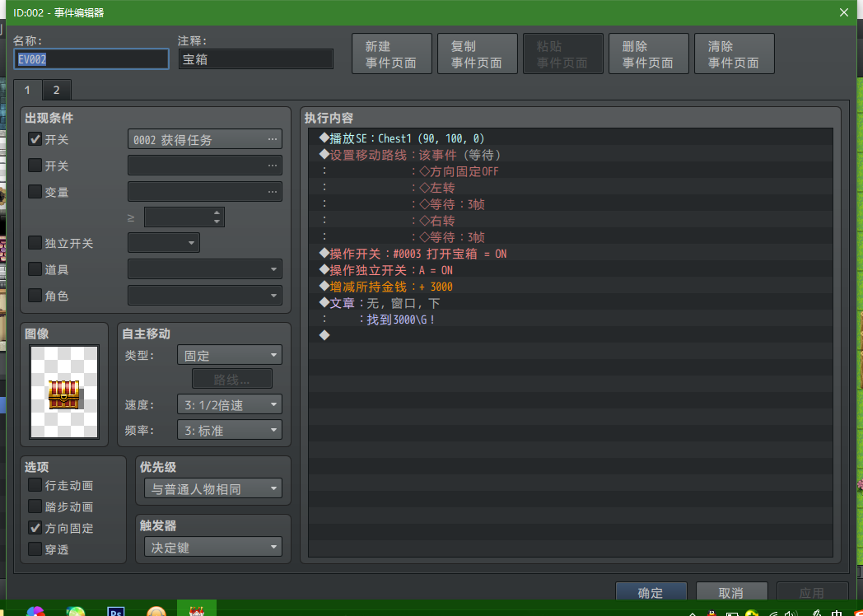863x616 pixels.
Task: Click the 路线... button
Action: [x=231, y=380]
